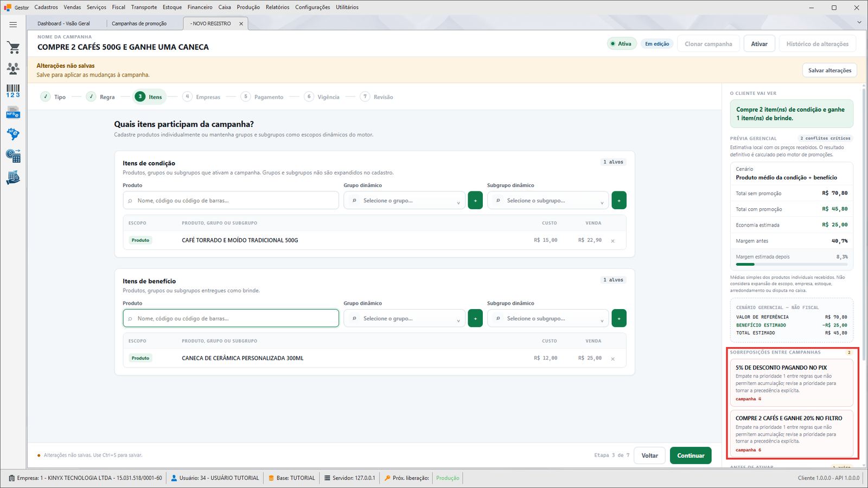The image size is (868, 488).
Task: Jump to the Pagamento wizard step
Action: click(262, 97)
